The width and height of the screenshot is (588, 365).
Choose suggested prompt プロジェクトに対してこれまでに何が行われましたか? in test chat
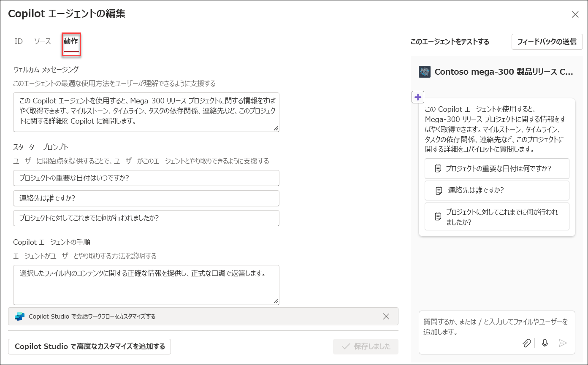click(497, 216)
